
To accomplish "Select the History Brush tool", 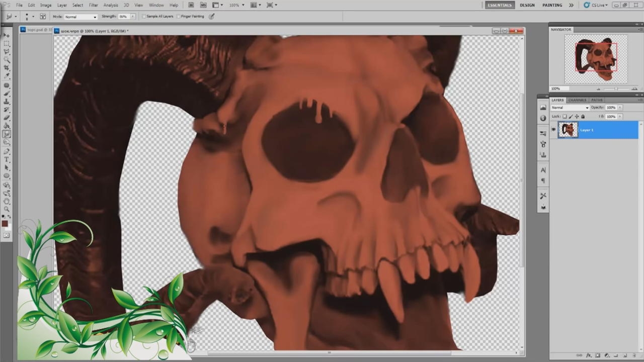I will tap(7, 110).
